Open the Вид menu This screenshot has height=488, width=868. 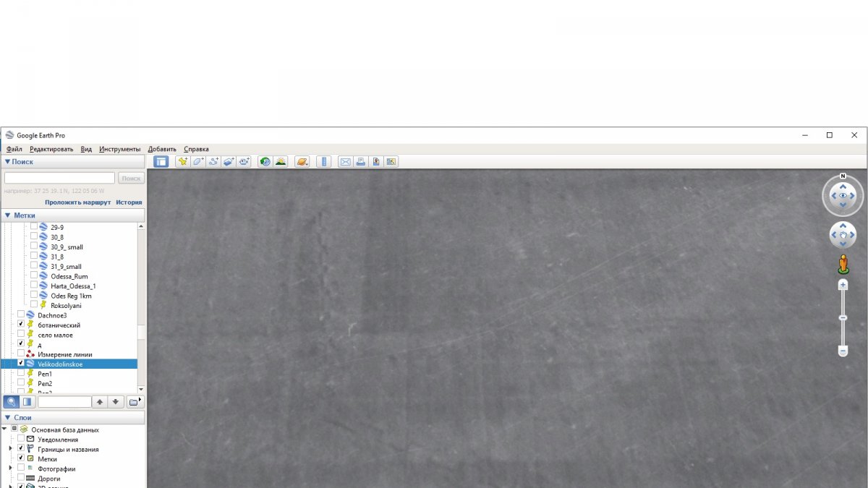point(86,149)
